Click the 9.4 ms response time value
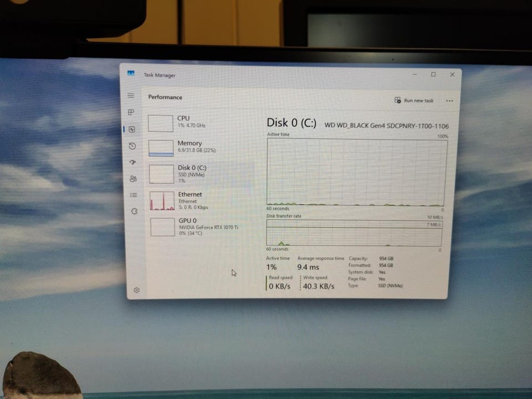This screenshot has height=399, width=532. [308, 267]
